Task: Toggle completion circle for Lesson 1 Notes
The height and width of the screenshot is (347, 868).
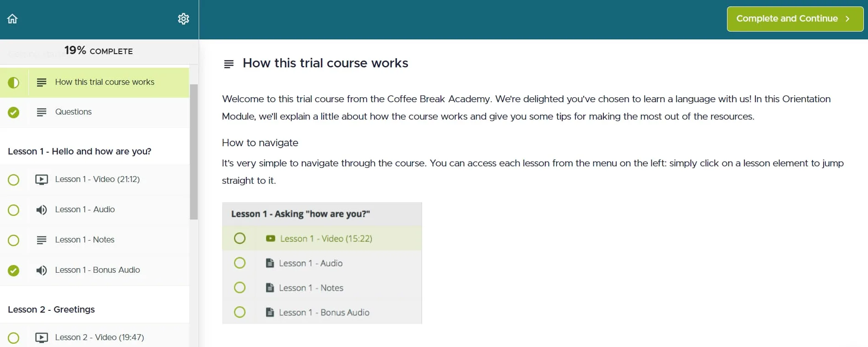Action: pyautogui.click(x=14, y=240)
